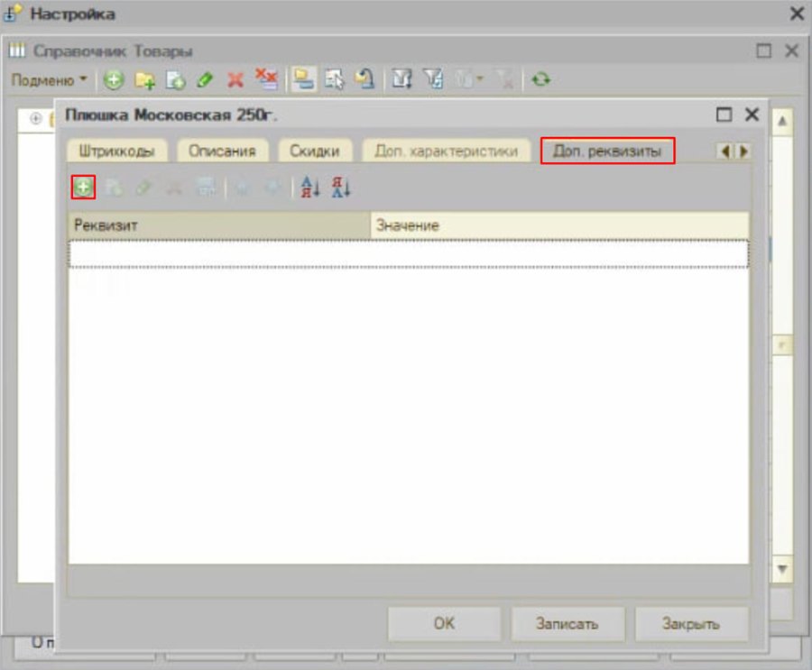Copy item icon in Справочник Товары toolbar
The image size is (812, 670).
coord(175,80)
